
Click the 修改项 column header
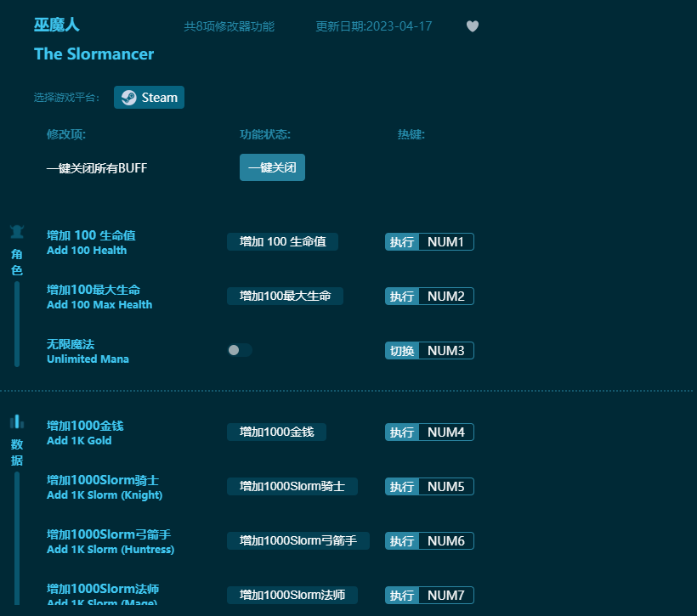click(x=66, y=134)
